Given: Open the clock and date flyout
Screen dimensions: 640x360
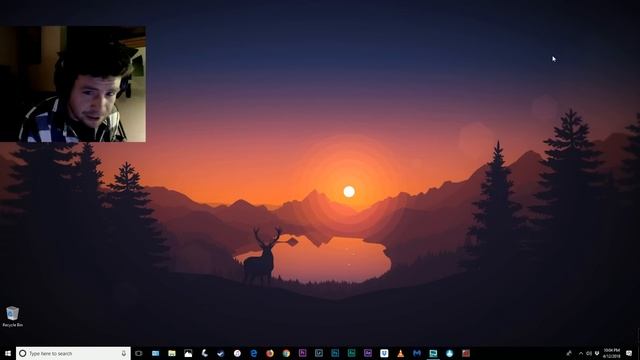Looking at the screenshot, I should pyautogui.click(x=611, y=353).
